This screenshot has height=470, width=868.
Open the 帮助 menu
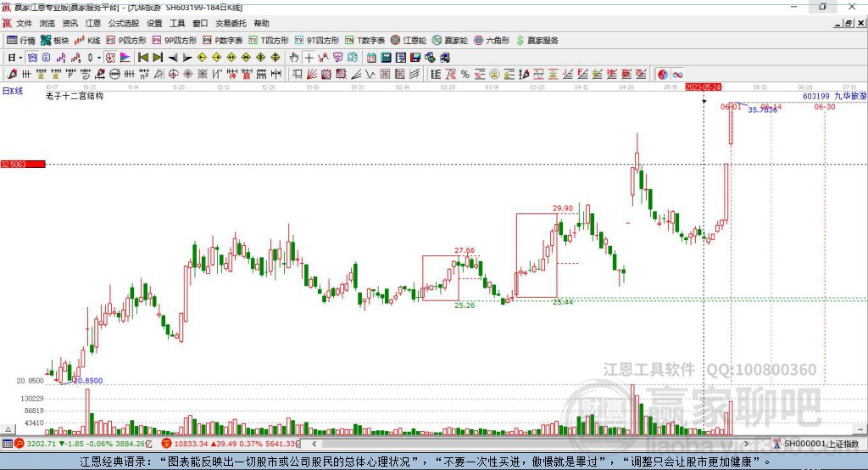point(261,23)
